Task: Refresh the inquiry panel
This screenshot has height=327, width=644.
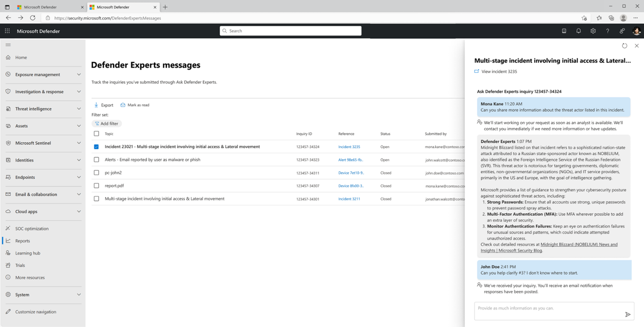Action: click(624, 46)
